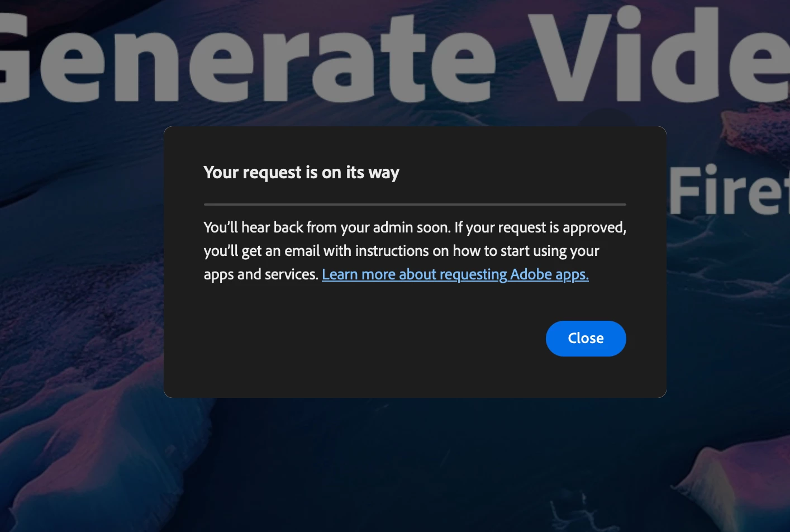Image resolution: width=790 pixels, height=532 pixels.
Task: Open the Learn more about requesting Adobe apps link
Action: (x=455, y=274)
